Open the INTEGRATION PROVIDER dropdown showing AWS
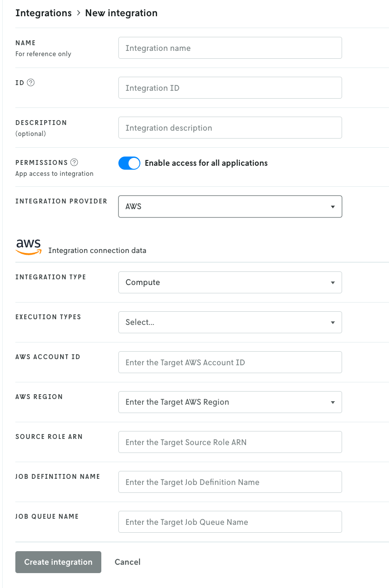The image size is (389, 588). (230, 206)
